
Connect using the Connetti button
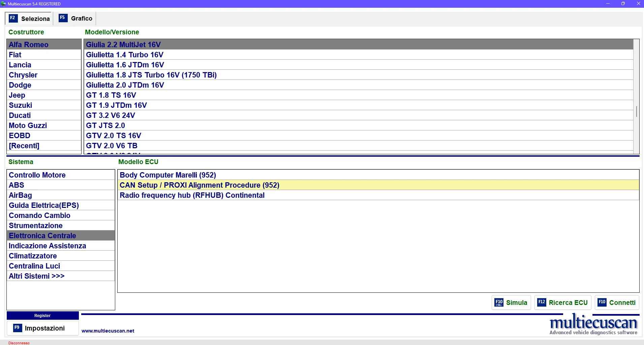[617, 303]
